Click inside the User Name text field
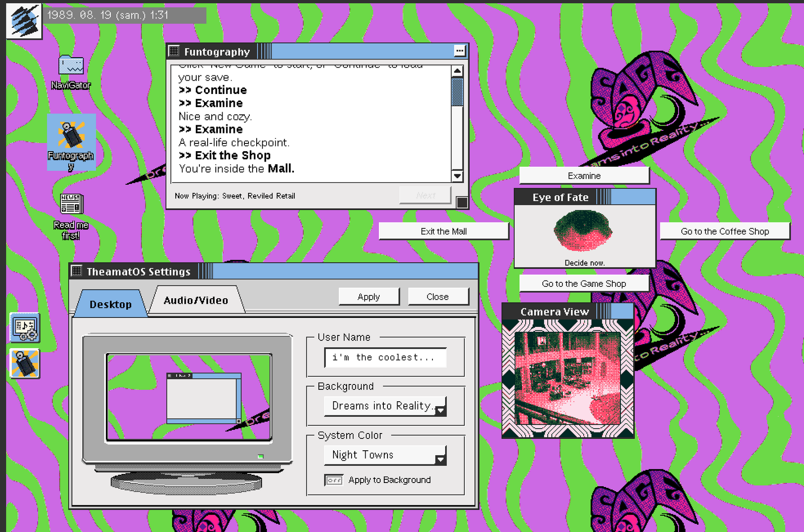 click(x=384, y=358)
